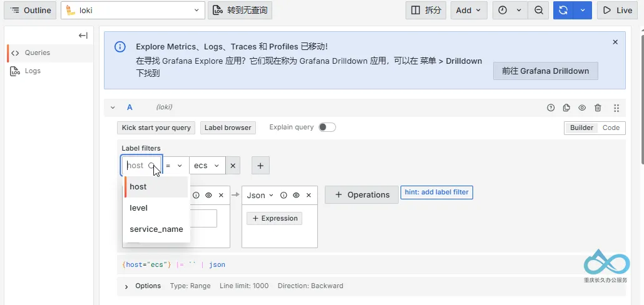Viewport: 644px width, 305px height.
Task: Click the blue info circle icon
Action: [120, 46]
